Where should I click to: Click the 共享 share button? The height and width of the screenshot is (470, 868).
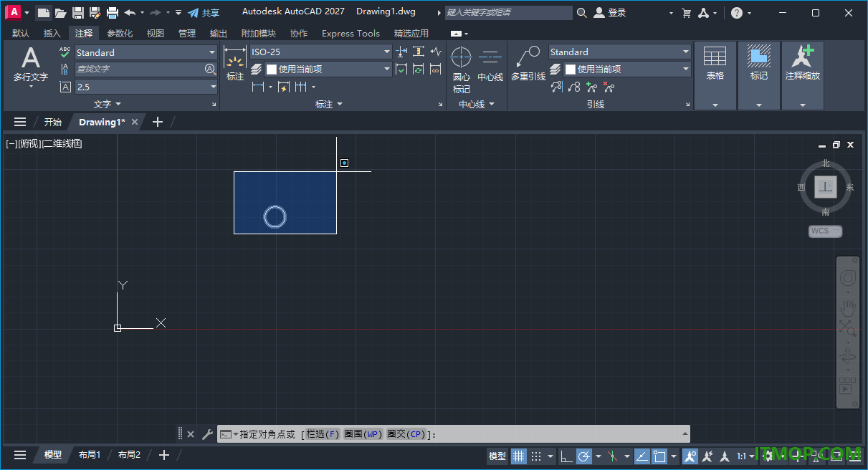pyautogui.click(x=204, y=13)
